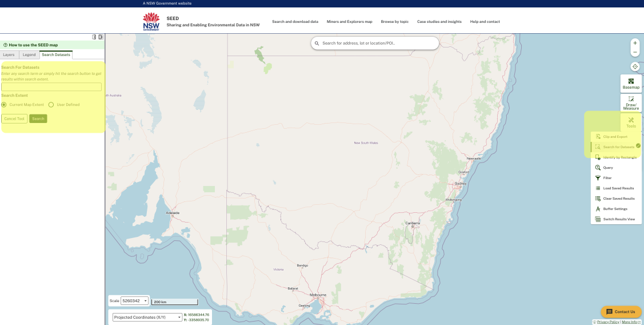Click the 200 km scale bar
644x325 pixels.
[x=174, y=302]
